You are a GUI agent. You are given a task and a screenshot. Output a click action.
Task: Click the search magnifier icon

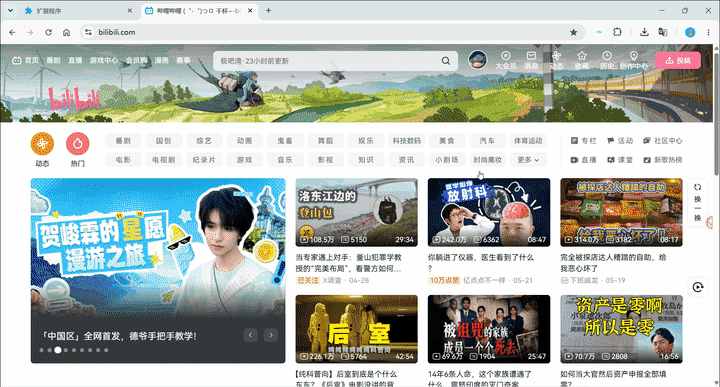pos(445,61)
